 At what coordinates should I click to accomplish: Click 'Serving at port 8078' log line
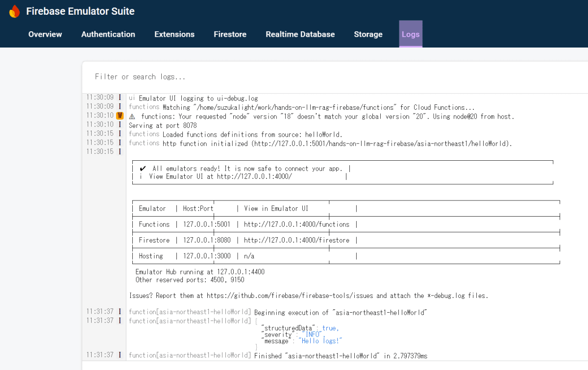162,125
